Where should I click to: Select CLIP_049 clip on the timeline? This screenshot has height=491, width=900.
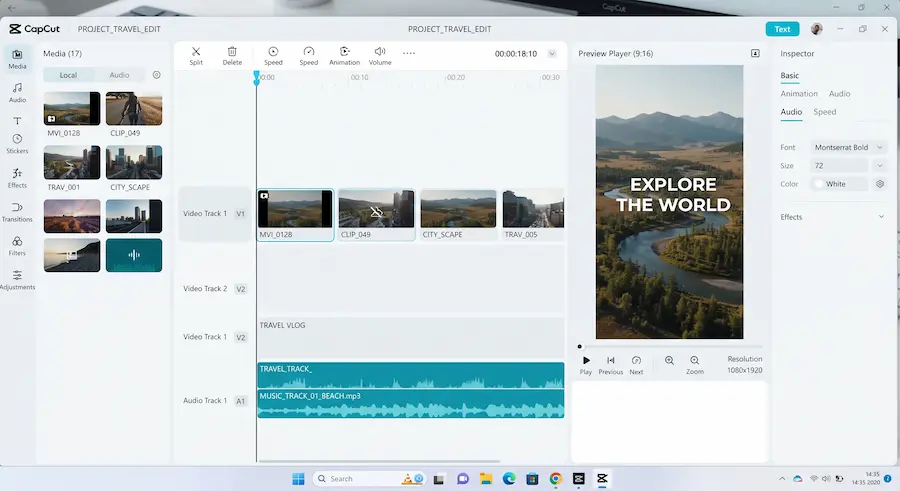point(377,215)
